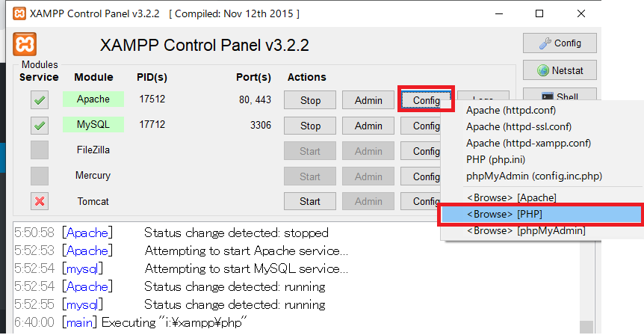This screenshot has height=335, width=644.
Task: Open the Shell terminal icon button
Action: [x=559, y=96]
